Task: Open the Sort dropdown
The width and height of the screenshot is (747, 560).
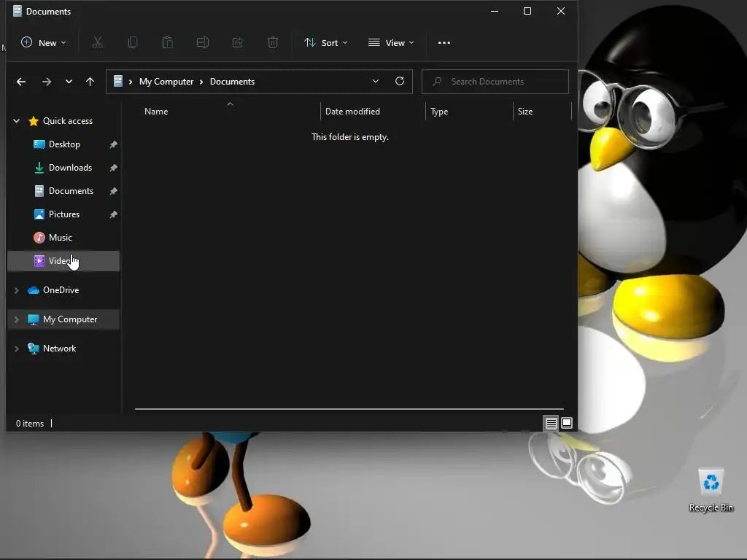Action: click(326, 43)
